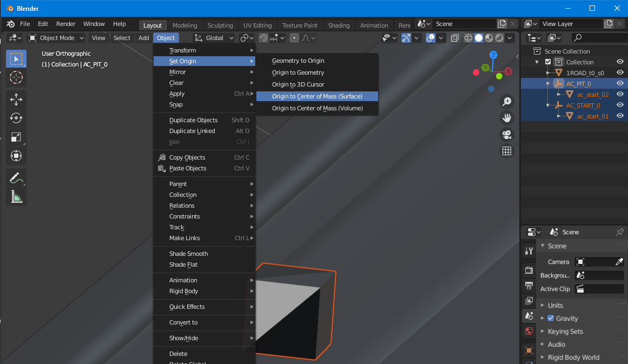Open Render properties tab
628x364 pixels.
(x=529, y=270)
